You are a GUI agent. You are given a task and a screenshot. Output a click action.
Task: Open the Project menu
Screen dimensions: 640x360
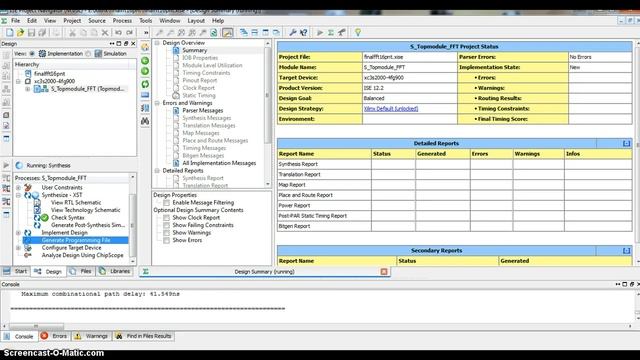[72, 20]
